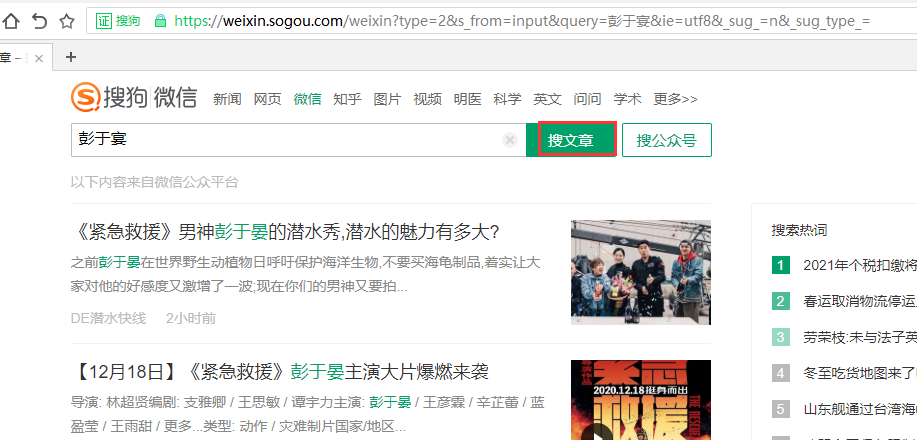Click the green 搜狗 certificate badge

[119, 22]
